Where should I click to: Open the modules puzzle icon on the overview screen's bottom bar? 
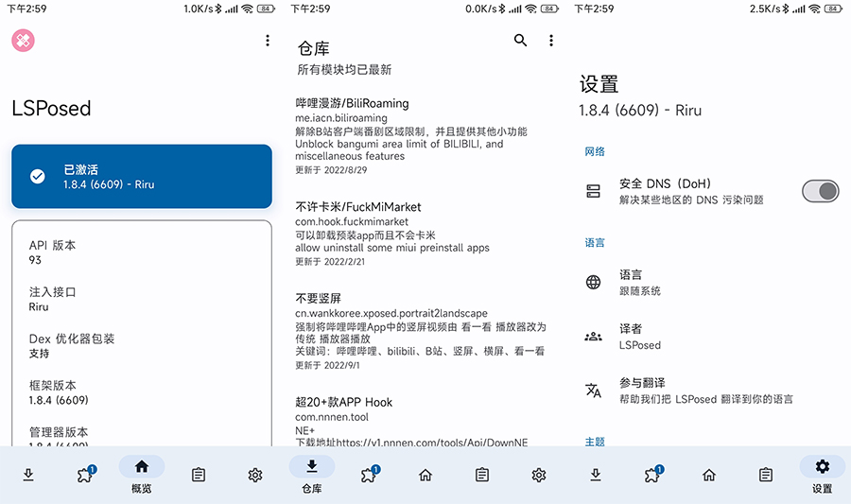[x=86, y=474]
